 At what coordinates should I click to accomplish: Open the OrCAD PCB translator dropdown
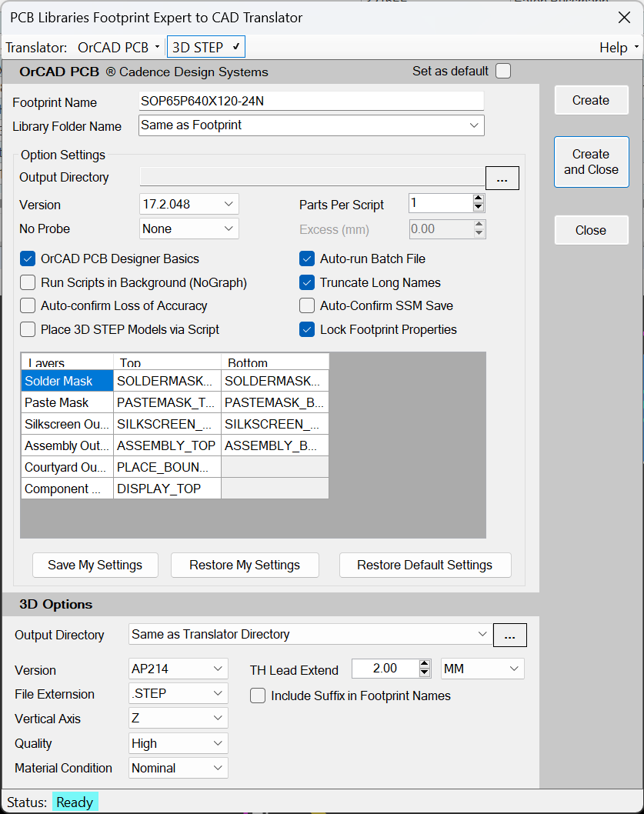(x=118, y=47)
